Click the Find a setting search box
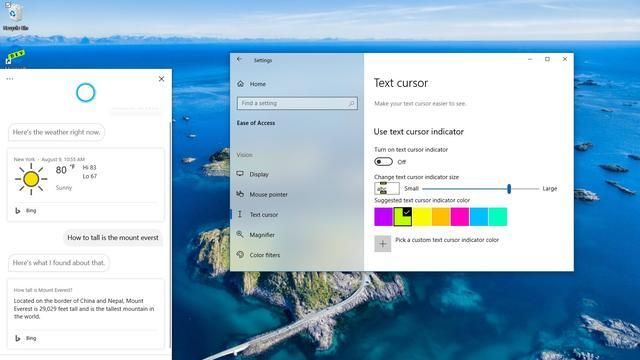Screen dimensions: 640x360 tap(297, 104)
